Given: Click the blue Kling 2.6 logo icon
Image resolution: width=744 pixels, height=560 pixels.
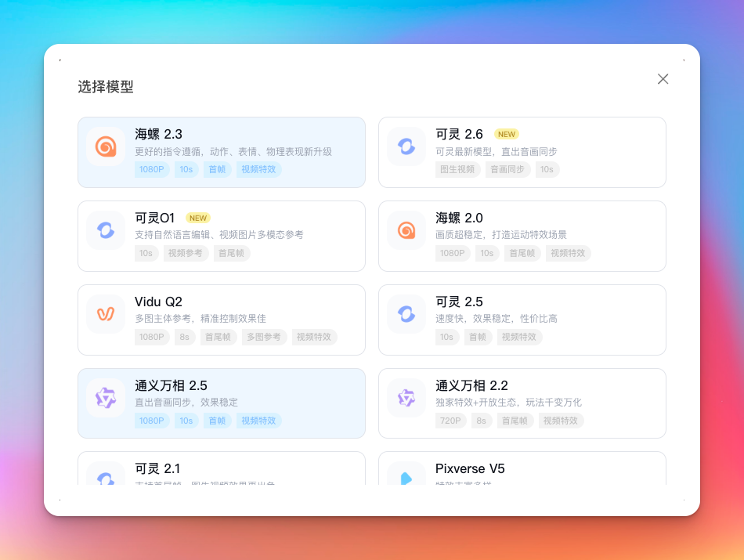Looking at the screenshot, I should (406, 146).
